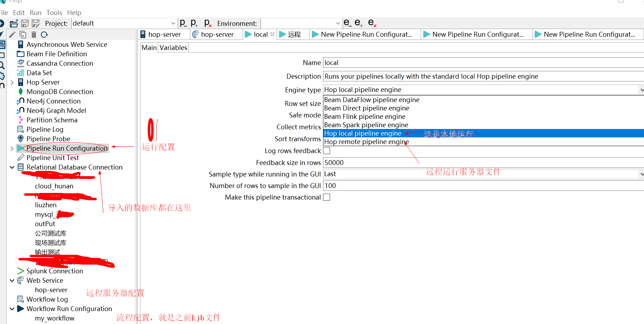Image resolution: width=644 pixels, height=324 pixels.
Task: Add a new project using the p+ icon
Action: click(194, 23)
